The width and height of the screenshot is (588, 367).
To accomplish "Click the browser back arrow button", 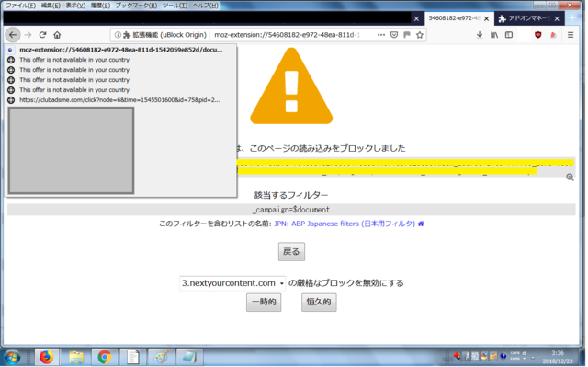I will (13, 35).
